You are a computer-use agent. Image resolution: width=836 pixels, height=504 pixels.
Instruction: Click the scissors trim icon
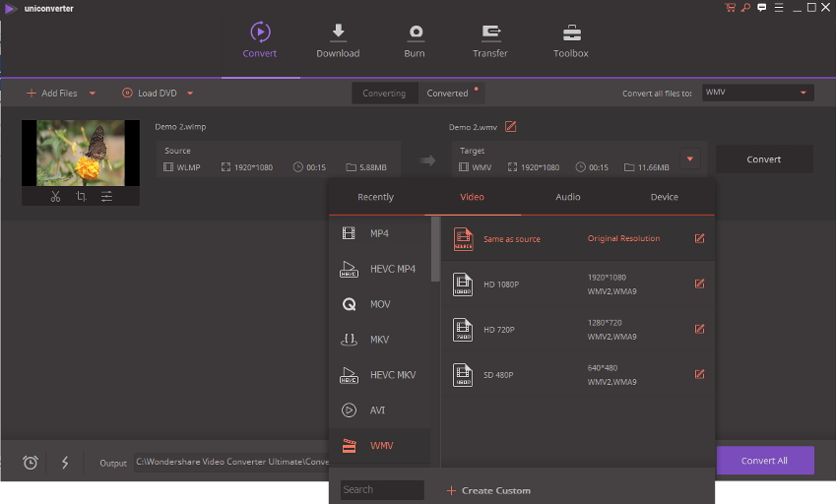[x=55, y=197]
